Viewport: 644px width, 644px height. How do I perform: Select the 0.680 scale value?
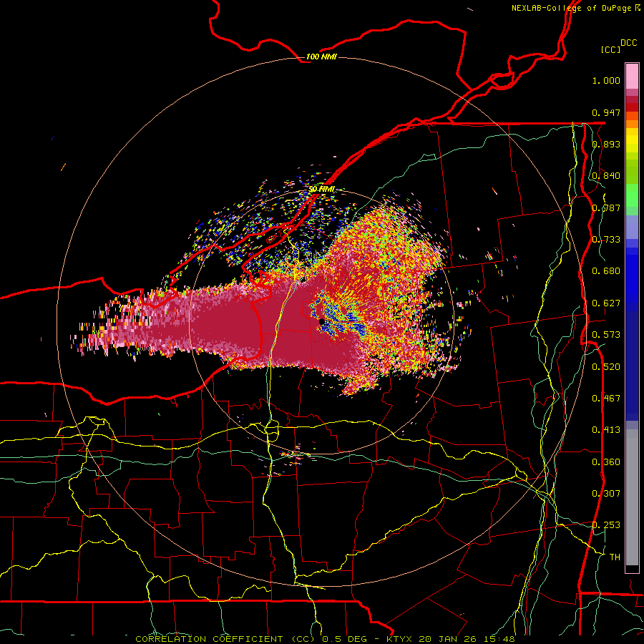(x=606, y=271)
